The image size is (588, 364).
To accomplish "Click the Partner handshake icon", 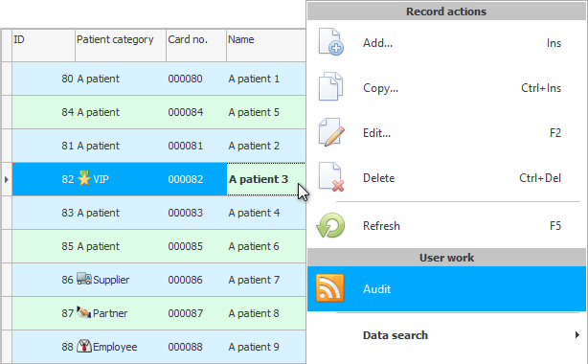I will pos(84,312).
